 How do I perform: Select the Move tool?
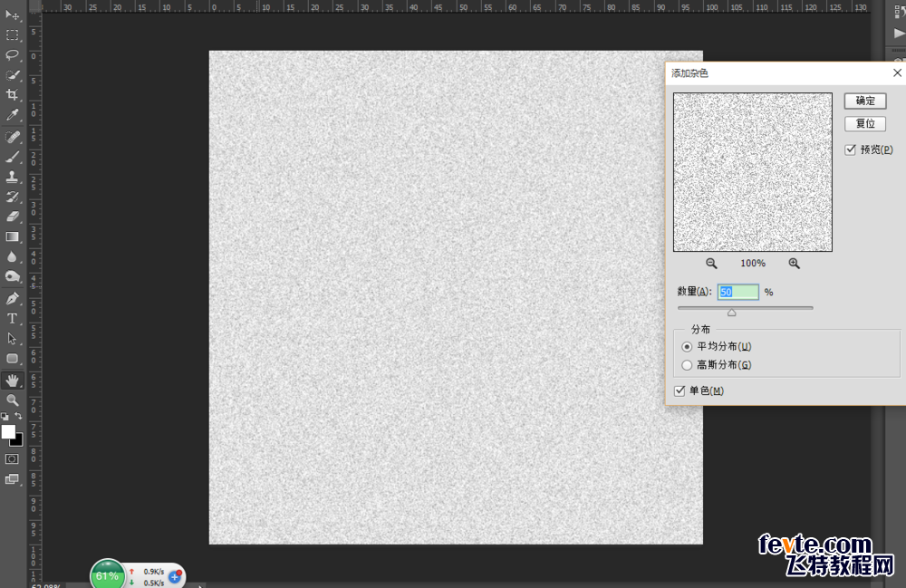(x=12, y=15)
